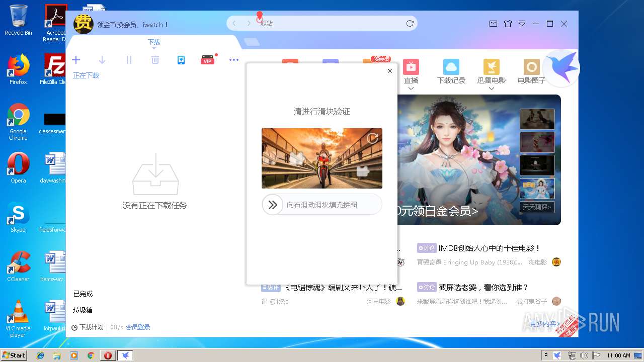The height and width of the screenshot is (362, 644).
Task: Click the pause download icon
Action: (129, 60)
